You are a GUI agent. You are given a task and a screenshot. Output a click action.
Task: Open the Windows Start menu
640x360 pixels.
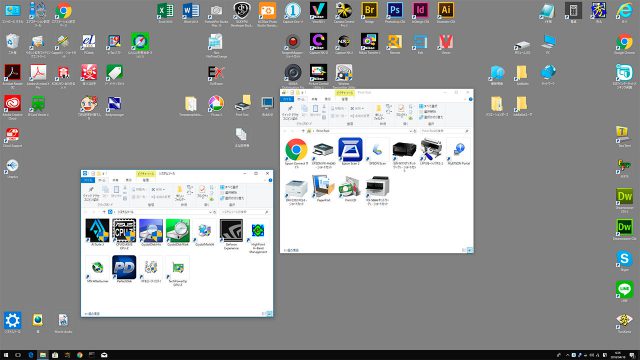[x=6, y=355]
